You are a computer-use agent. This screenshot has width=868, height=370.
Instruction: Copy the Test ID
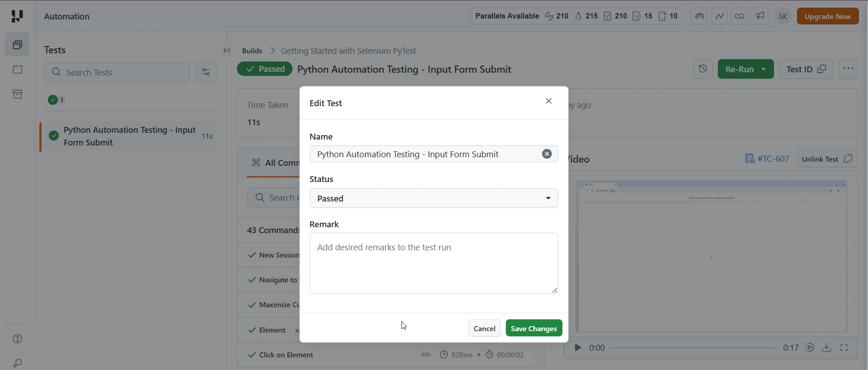click(x=807, y=69)
